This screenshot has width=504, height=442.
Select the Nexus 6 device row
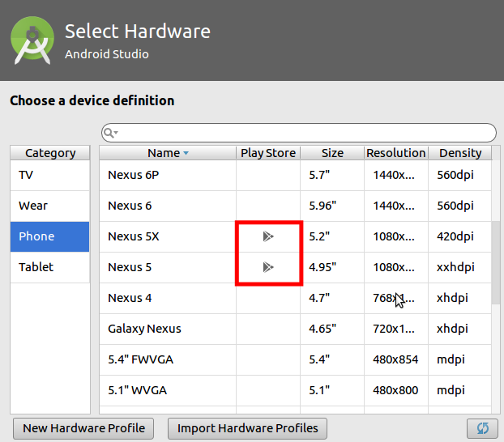pyautogui.click(x=296, y=206)
